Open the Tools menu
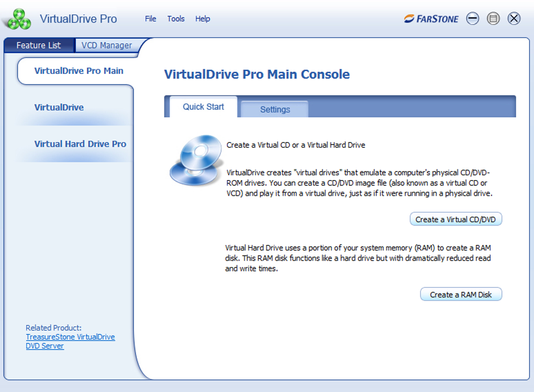 click(x=176, y=19)
